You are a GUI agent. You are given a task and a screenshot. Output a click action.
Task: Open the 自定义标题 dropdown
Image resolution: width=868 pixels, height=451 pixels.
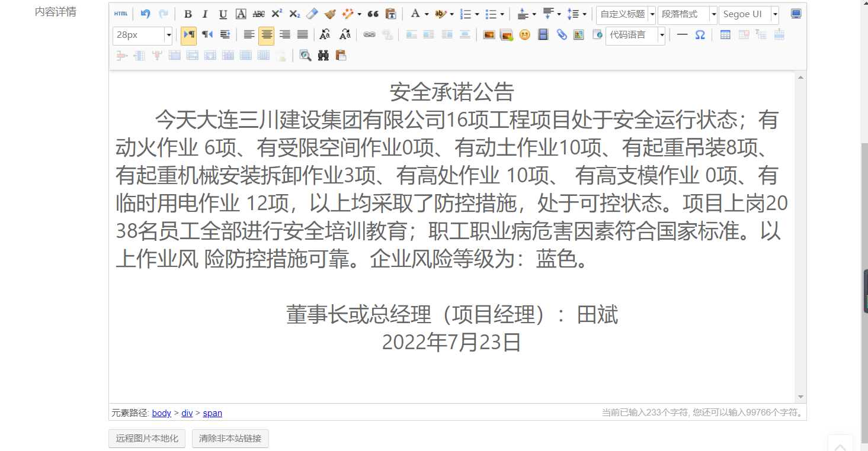tap(626, 14)
